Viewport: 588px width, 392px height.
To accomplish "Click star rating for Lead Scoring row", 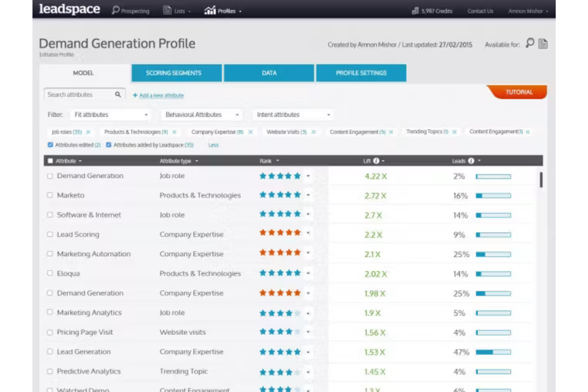I will 280,233.
